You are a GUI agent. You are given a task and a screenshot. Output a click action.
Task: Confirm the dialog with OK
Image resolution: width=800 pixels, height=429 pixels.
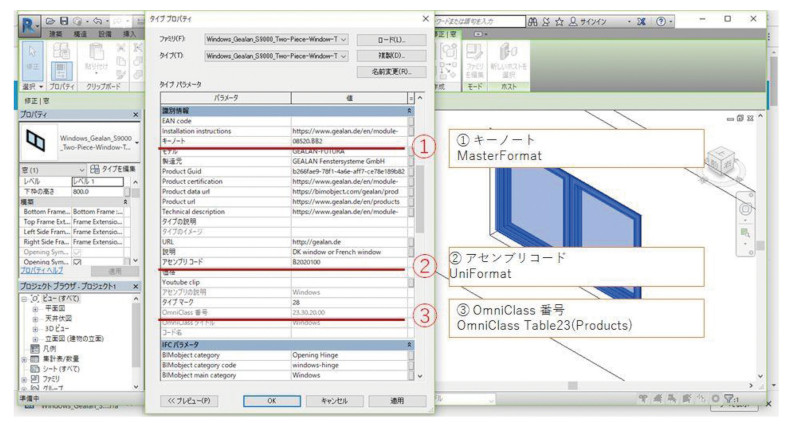click(x=272, y=401)
